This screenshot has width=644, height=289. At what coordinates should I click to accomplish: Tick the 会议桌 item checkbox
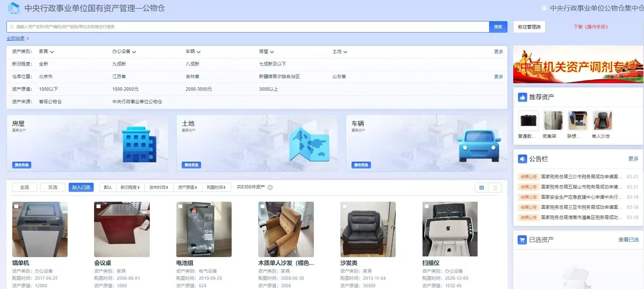point(99,206)
